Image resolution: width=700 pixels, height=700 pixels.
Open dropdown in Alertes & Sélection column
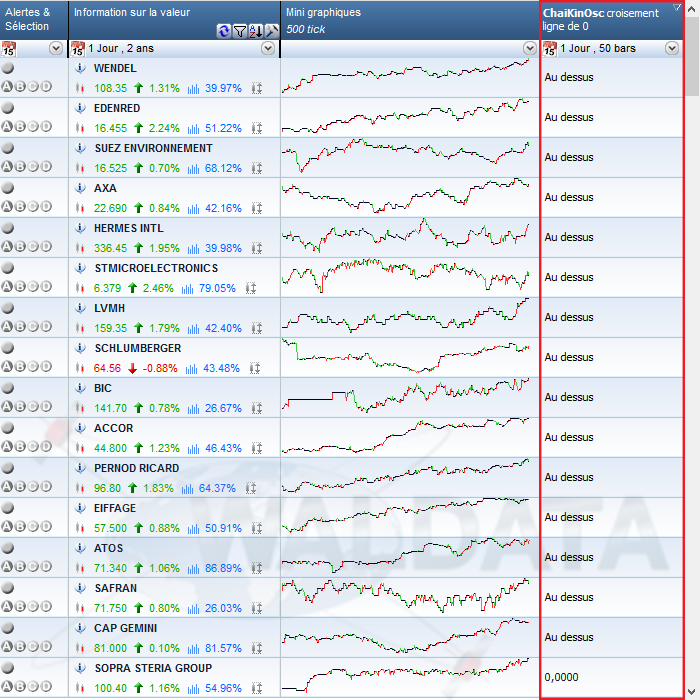(x=56, y=48)
